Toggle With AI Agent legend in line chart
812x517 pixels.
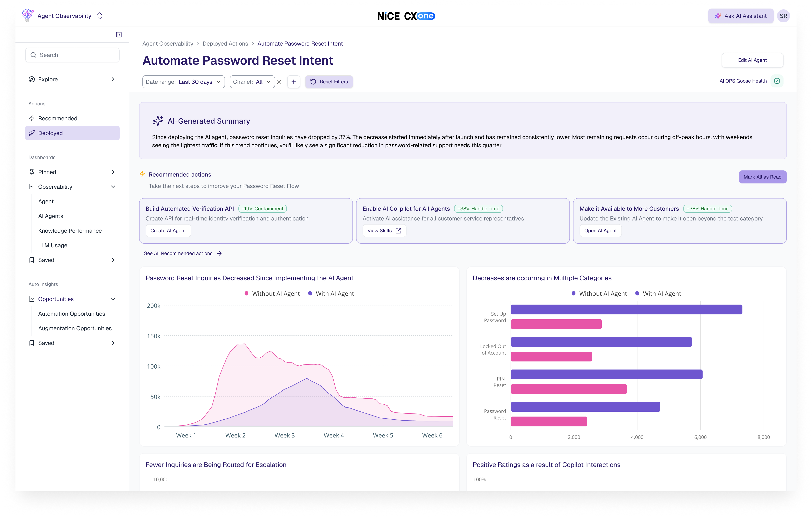click(331, 293)
